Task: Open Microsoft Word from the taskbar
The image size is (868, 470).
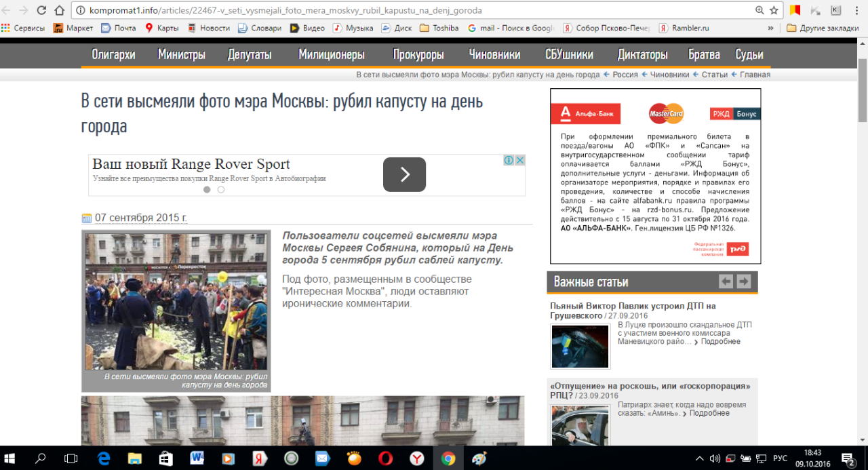Action: click(x=197, y=458)
